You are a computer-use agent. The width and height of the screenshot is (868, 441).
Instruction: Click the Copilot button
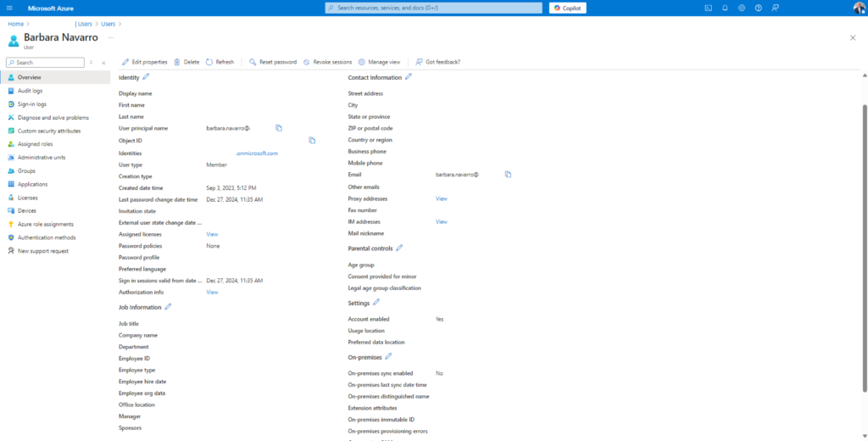pyautogui.click(x=567, y=8)
